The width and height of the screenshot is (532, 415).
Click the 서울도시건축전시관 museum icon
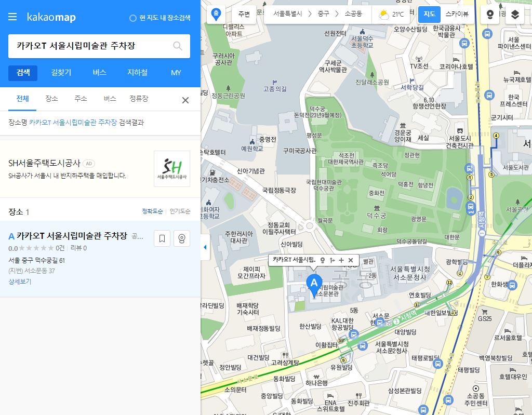click(x=460, y=131)
